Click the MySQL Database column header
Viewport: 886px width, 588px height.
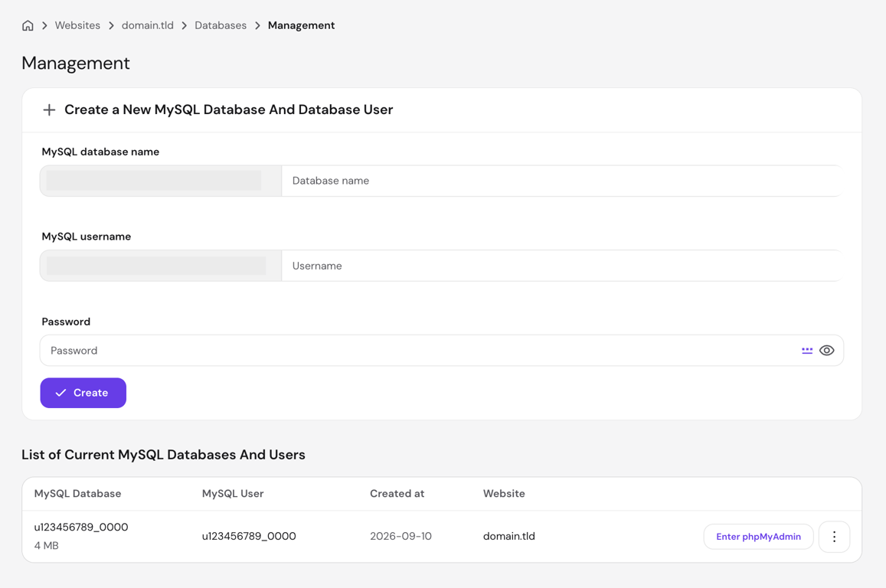pyautogui.click(x=77, y=494)
